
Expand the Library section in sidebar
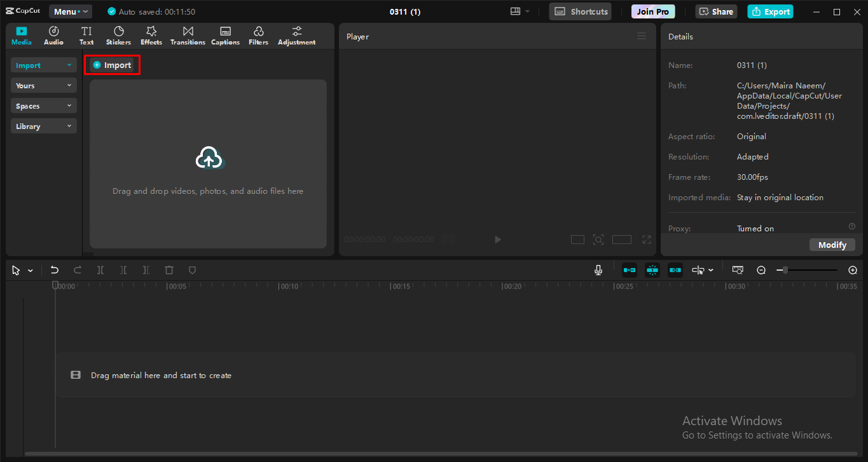point(44,126)
